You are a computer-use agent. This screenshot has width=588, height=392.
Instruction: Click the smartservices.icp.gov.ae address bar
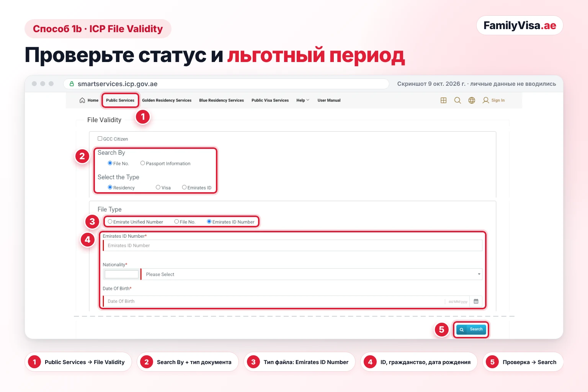click(x=226, y=84)
